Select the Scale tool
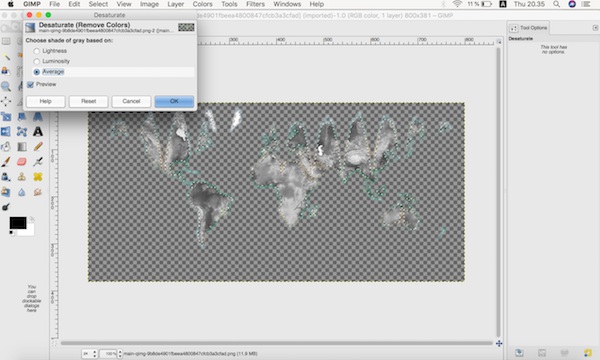600x360 pixels. pos(6,116)
